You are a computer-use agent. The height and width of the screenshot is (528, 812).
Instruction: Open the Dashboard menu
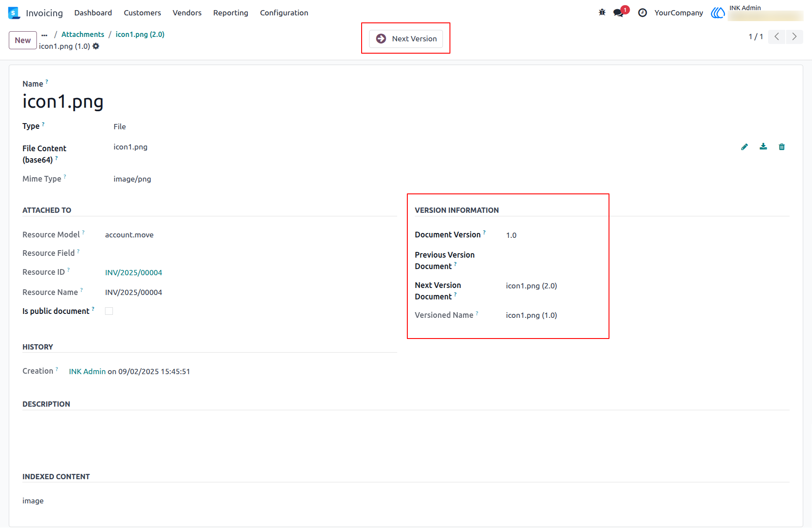pyautogui.click(x=93, y=13)
